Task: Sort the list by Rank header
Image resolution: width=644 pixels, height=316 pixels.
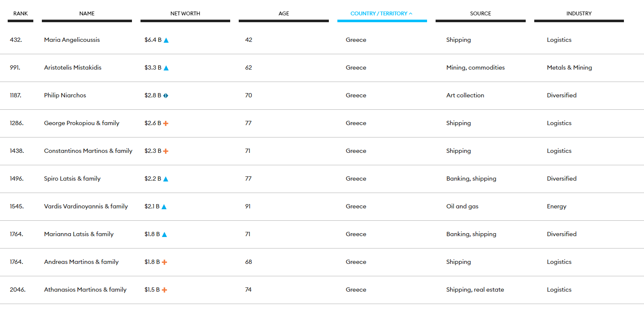Action: [x=20, y=14]
